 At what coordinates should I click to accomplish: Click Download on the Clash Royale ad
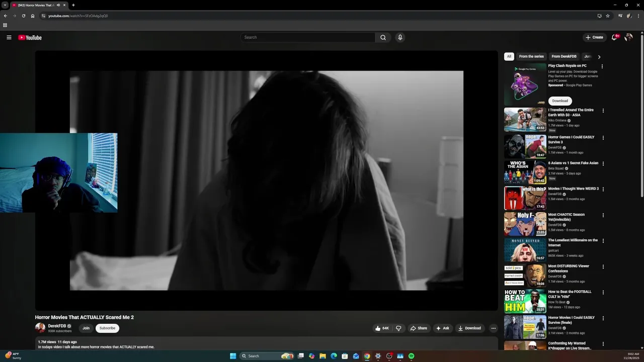pos(560,101)
